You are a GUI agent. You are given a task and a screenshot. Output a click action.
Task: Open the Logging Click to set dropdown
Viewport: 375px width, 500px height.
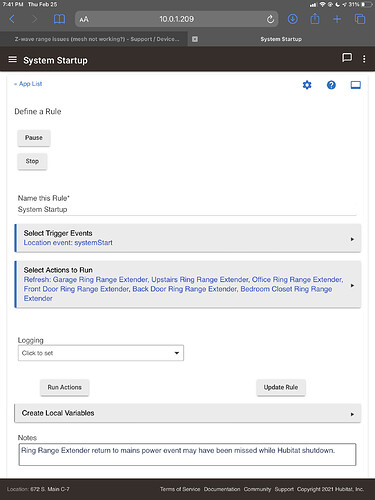coord(101,353)
